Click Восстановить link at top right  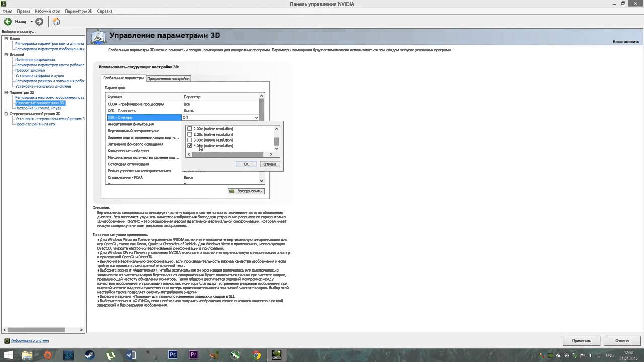tap(626, 42)
